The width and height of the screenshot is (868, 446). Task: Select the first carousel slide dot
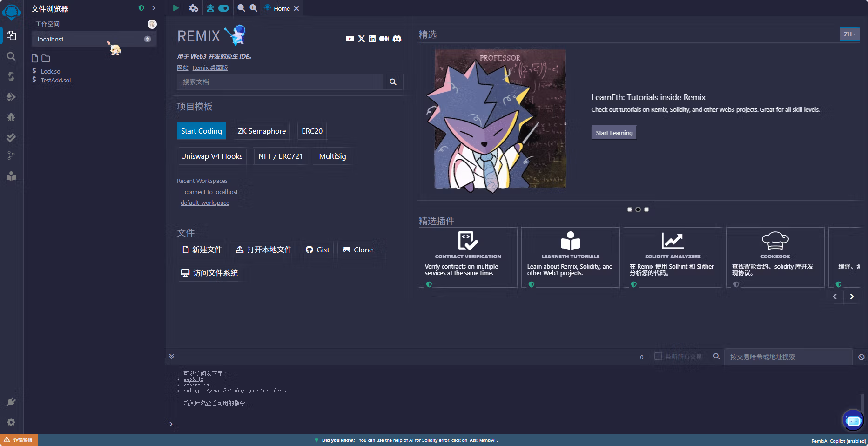[630, 209]
